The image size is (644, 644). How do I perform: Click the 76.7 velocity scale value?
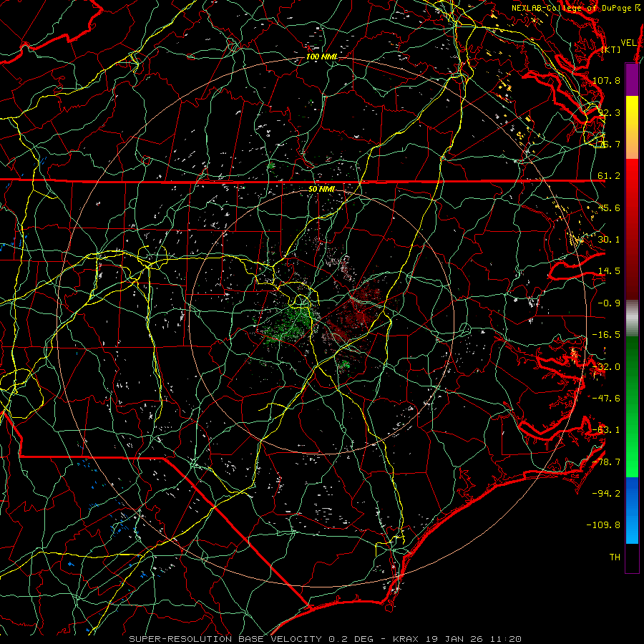(609, 144)
